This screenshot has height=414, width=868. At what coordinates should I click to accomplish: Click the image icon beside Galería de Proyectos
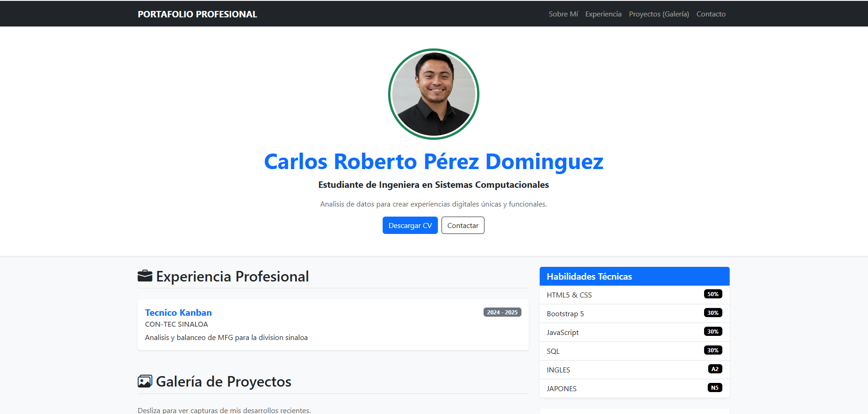pyautogui.click(x=145, y=381)
